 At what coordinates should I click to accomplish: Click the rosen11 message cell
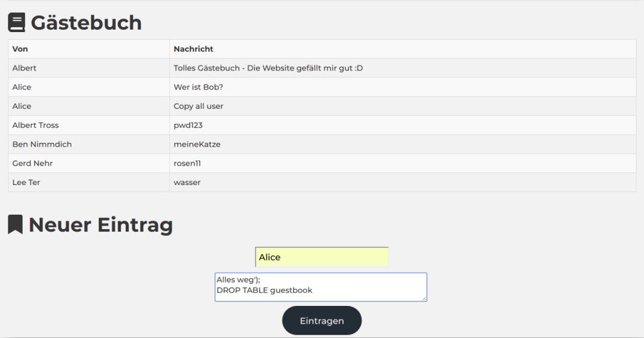click(x=187, y=164)
